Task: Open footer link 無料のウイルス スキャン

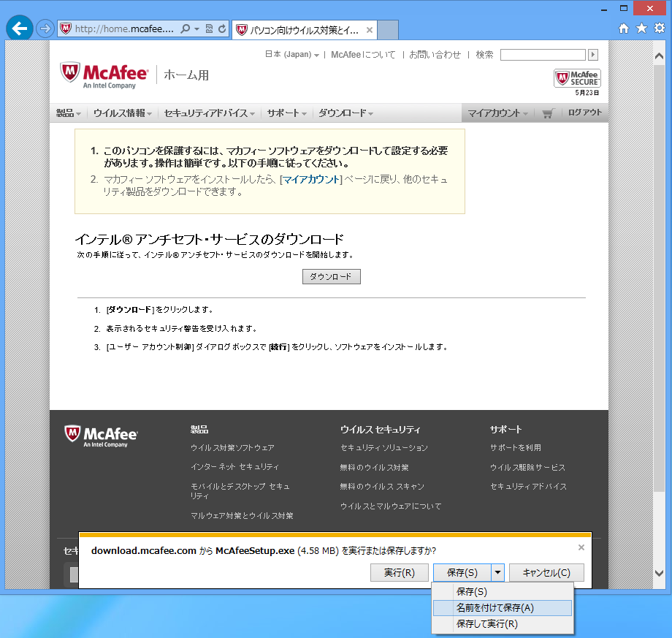Action: pyautogui.click(x=382, y=486)
